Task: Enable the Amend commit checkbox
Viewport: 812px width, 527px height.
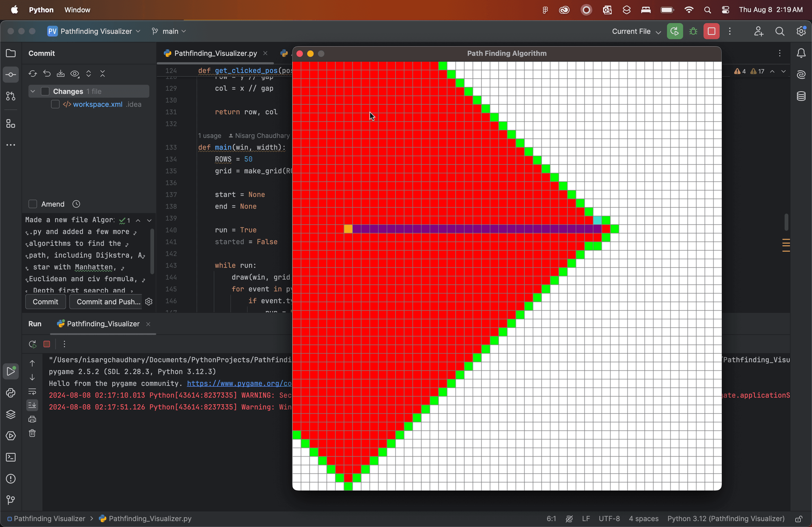Action: (x=33, y=204)
